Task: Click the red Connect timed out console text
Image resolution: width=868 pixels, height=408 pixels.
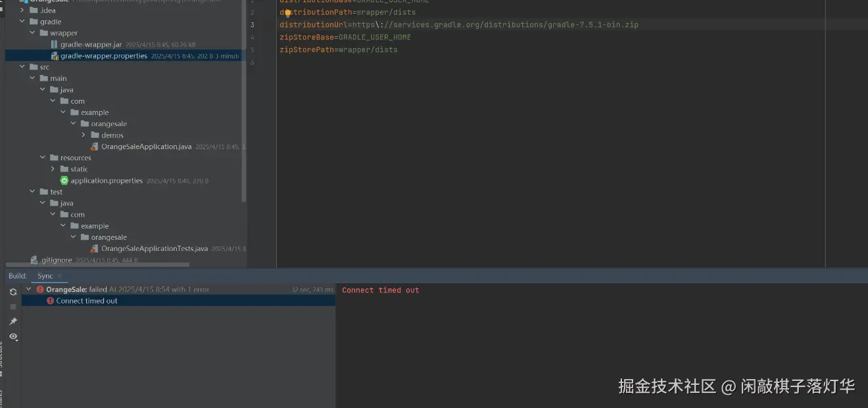Action: 380,290
